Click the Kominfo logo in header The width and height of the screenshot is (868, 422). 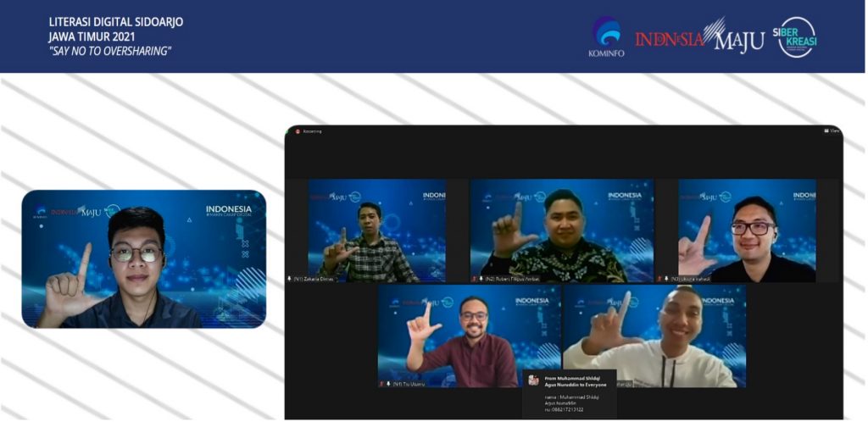(606, 37)
